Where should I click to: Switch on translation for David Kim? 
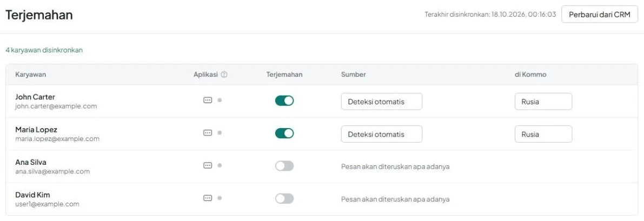pyautogui.click(x=284, y=198)
